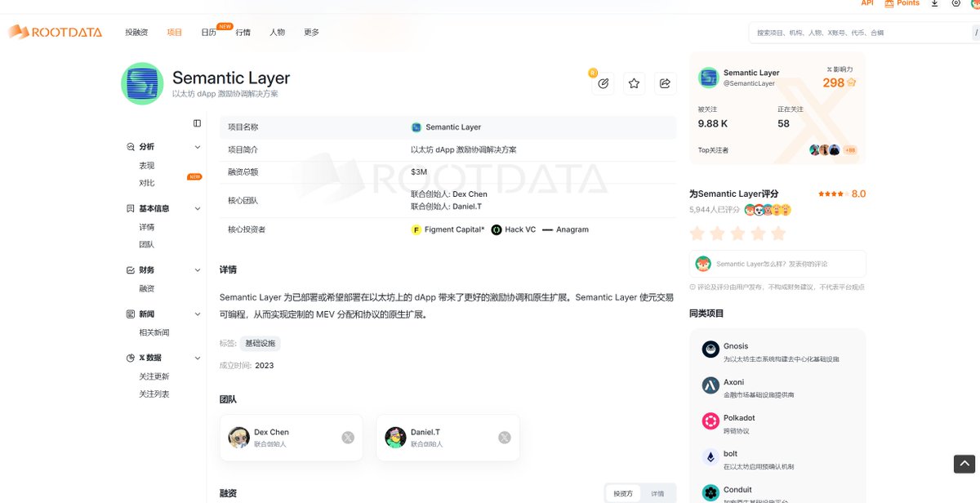Go to 表现 in sidebar
This screenshot has height=503, width=980.
pos(146,166)
